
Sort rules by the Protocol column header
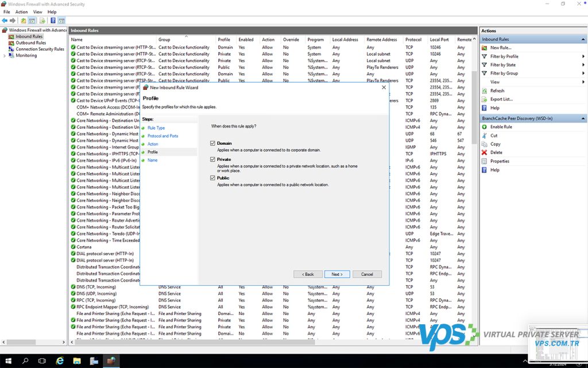click(416, 40)
